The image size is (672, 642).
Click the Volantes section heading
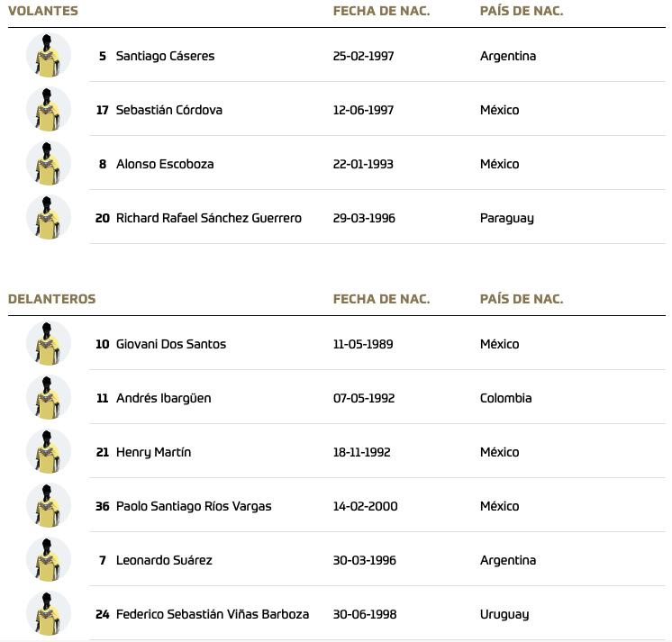pos(43,11)
